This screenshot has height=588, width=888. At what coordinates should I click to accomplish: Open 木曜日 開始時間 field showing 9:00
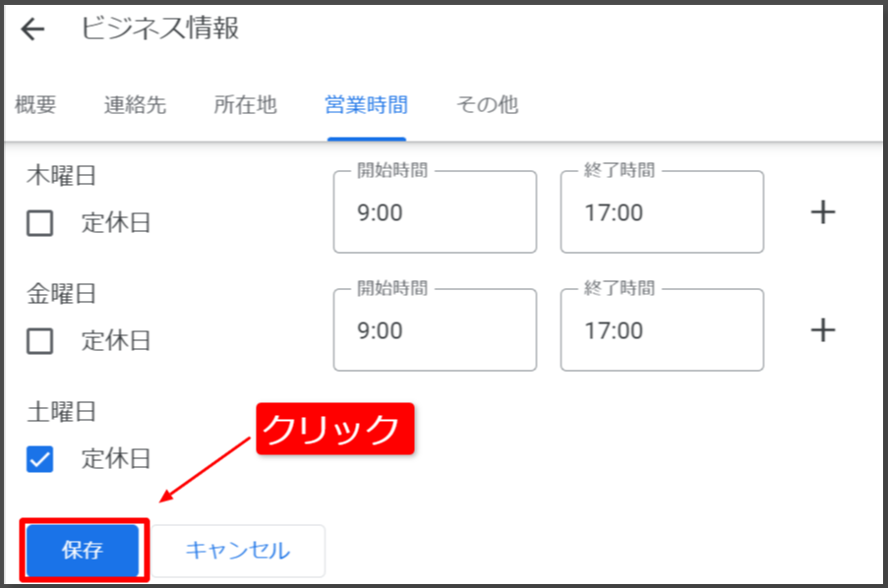(x=435, y=211)
